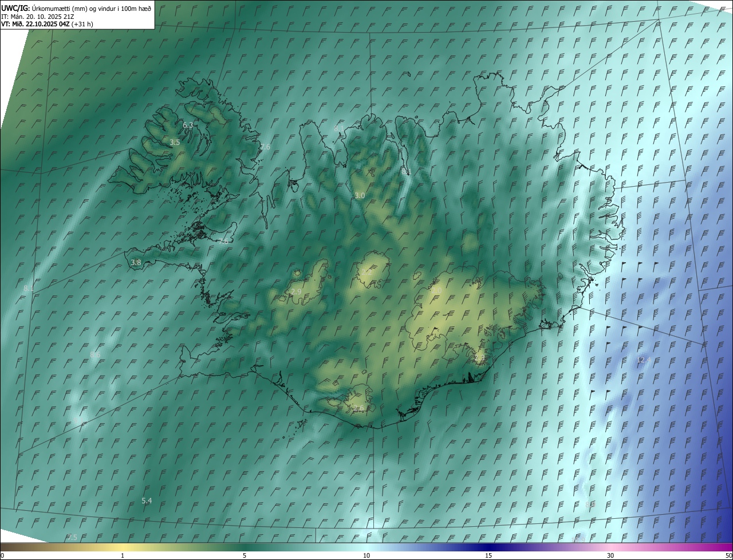This screenshot has height=560, width=733.
Task: Click the 3.5 value label on the map
Action: coord(175,142)
